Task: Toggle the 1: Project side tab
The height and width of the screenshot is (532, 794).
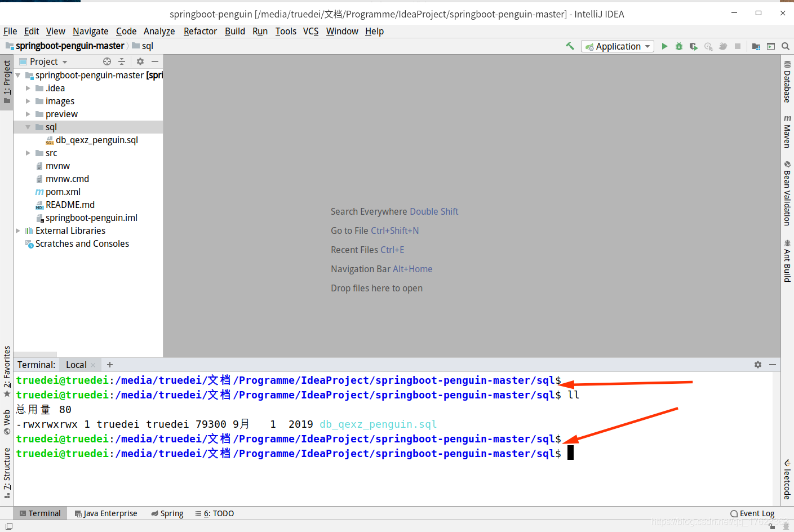Action: 7,82
